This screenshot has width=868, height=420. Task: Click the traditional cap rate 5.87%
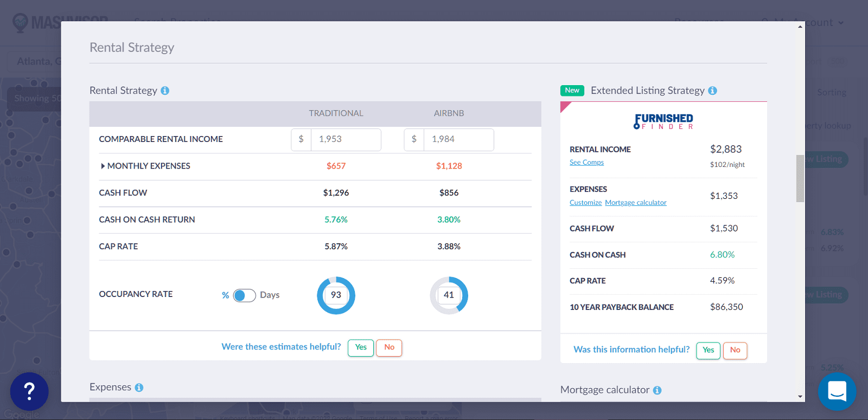(336, 247)
